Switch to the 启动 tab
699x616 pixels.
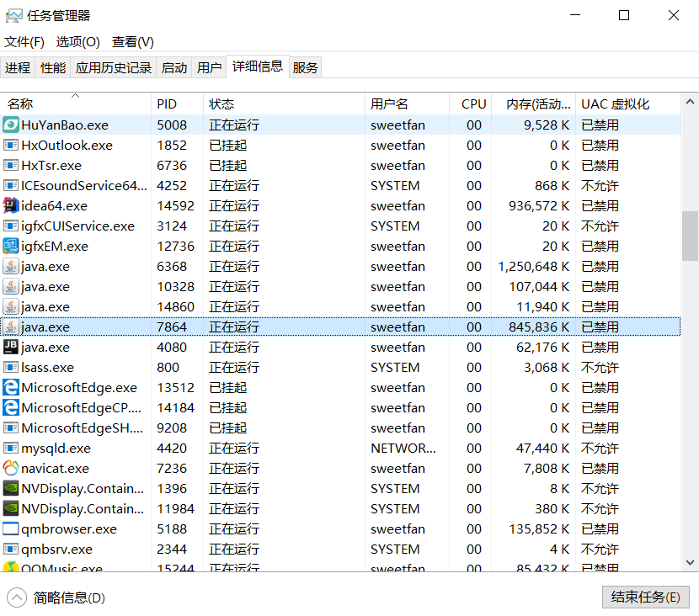click(x=173, y=67)
